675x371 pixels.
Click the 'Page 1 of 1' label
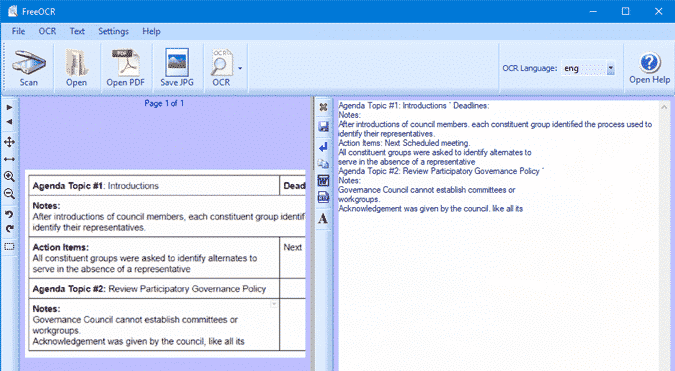(x=164, y=103)
